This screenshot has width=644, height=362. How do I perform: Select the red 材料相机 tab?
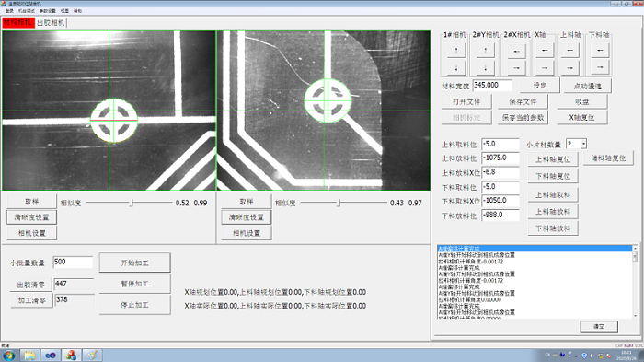pyautogui.click(x=18, y=23)
